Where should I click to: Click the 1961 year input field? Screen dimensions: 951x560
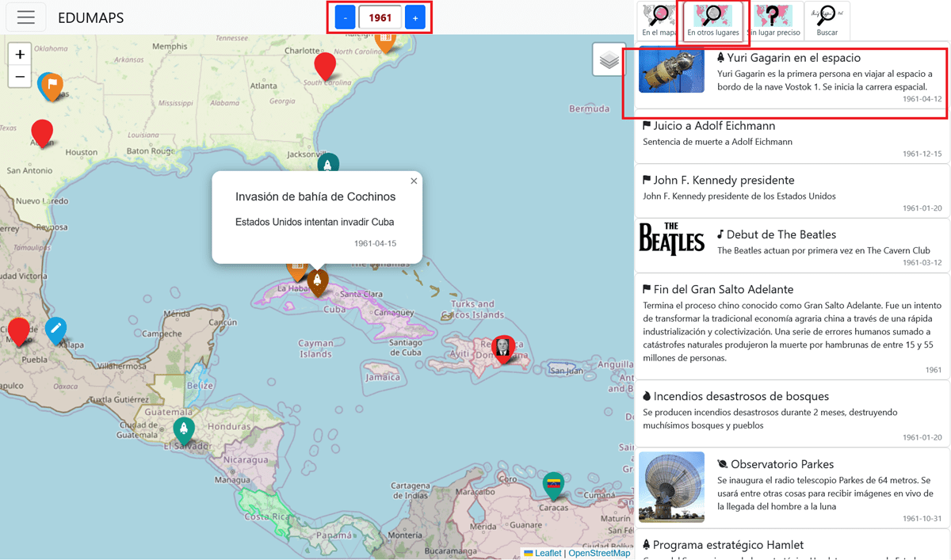380,17
